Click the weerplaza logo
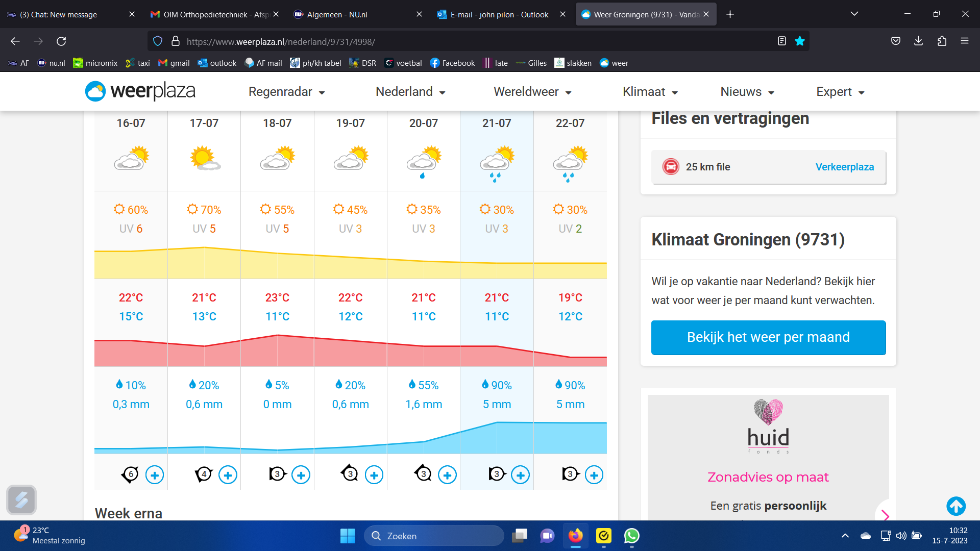The height and width of the screenshot is (551, 980). click(x=140, y=92)
